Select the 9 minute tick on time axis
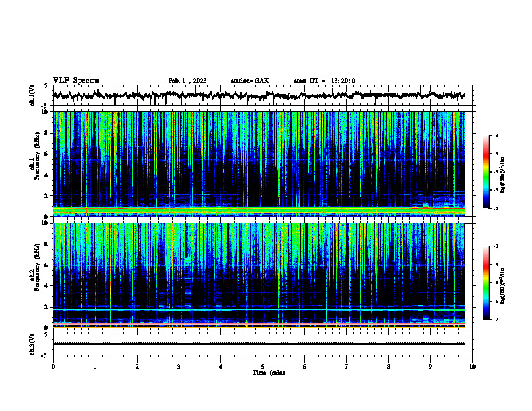Viewport: 532px width, 411px height. 430,367
